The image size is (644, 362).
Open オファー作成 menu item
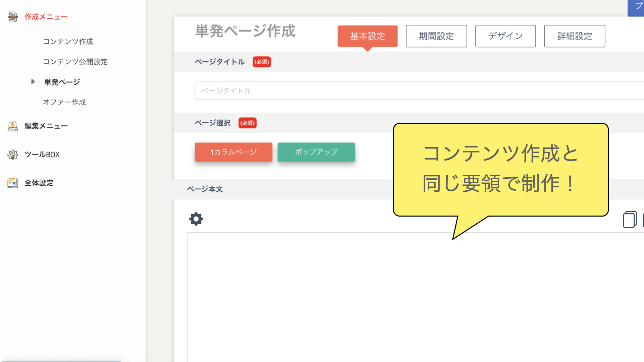click(x=64, y=102)
